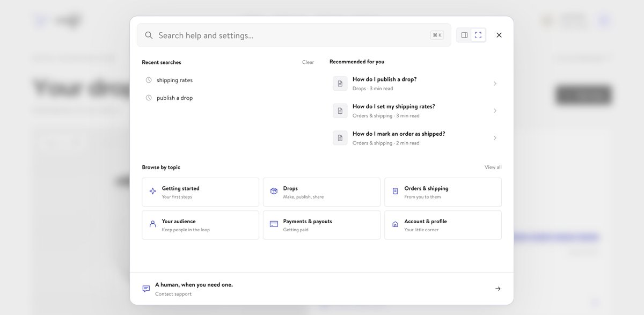Click chevron beside publish a drop article
Screen dimensions: 644x315
pyautogui.click(x=495, y=84)
